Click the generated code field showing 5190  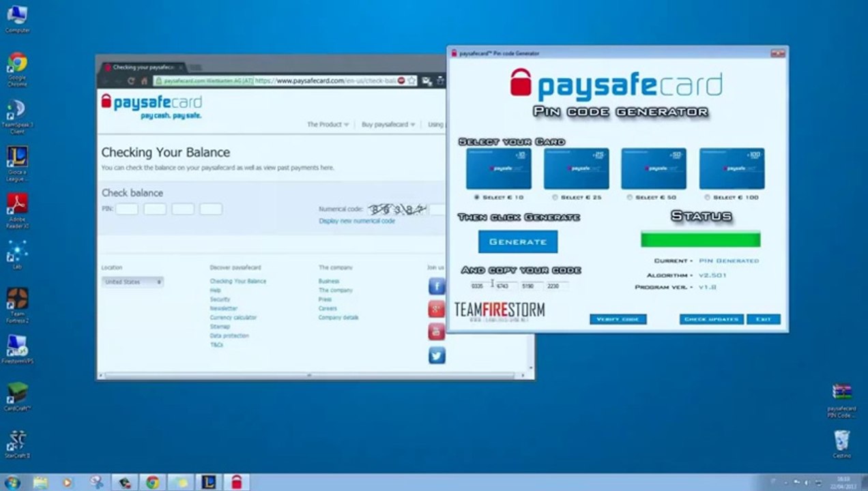[531, 286]
